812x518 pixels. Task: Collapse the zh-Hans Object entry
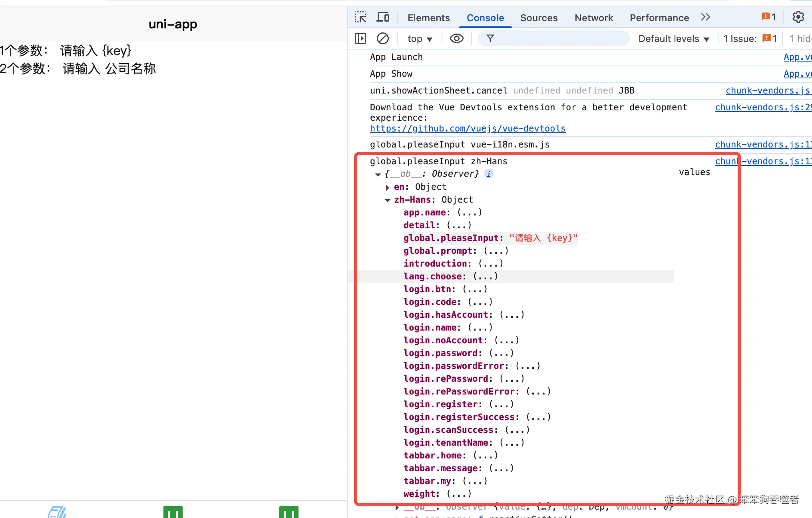[x=387, y=200]
